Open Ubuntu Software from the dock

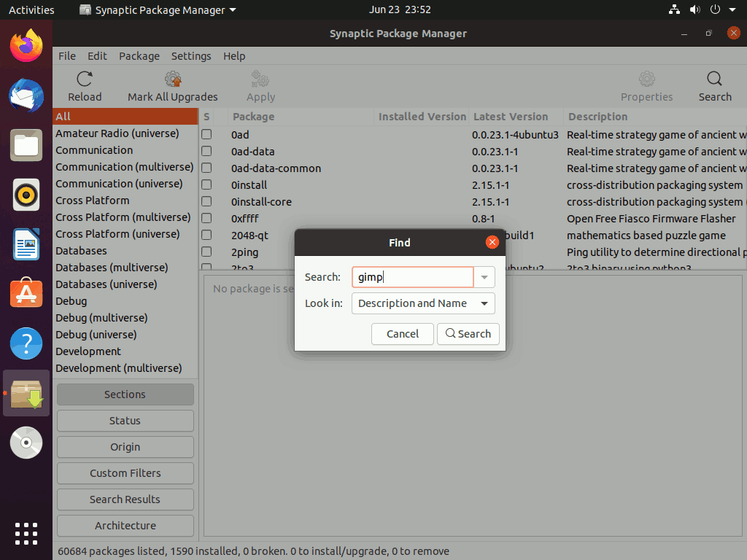click(26, 294)
